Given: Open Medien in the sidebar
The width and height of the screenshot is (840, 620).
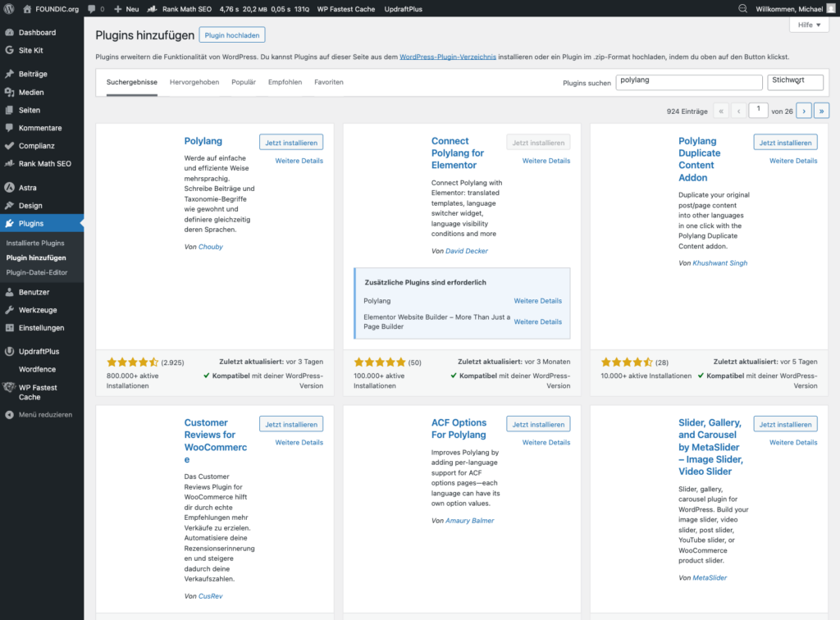Looking at the screenshot, I should coord(31,93).
